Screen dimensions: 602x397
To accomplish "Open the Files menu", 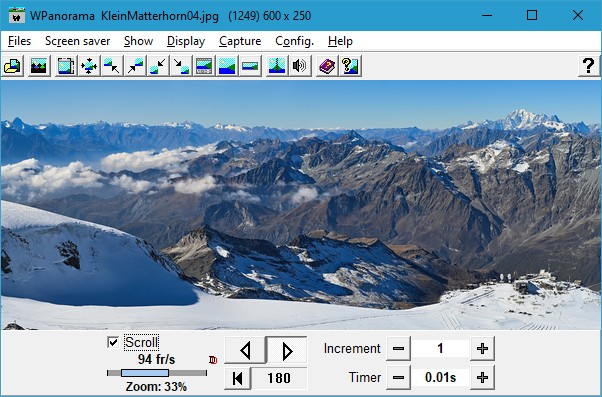I will (x=19, y=41).
